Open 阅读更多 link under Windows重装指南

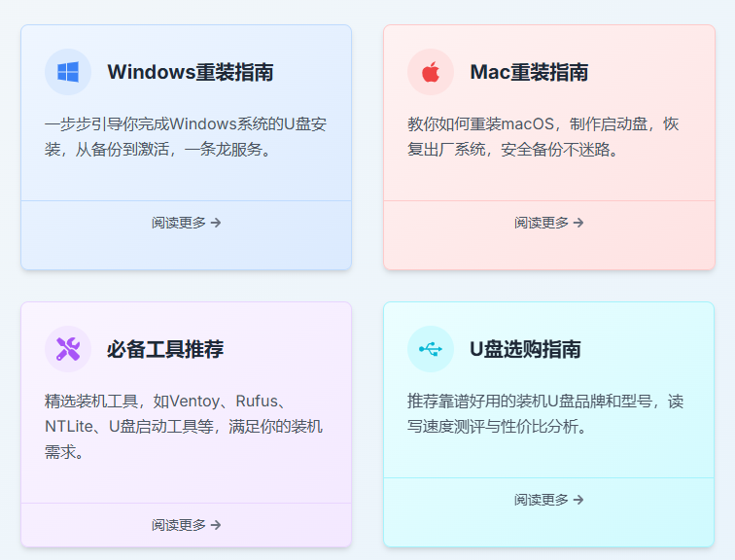(186, 223)
